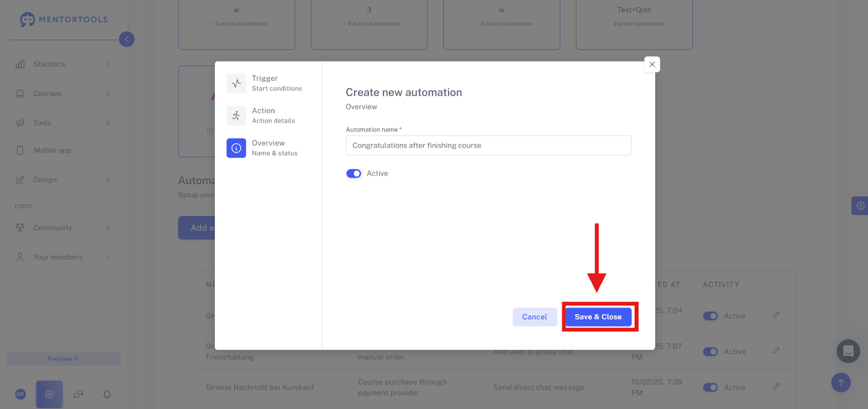Toggle Active switch in the 7:04 row
The image size is (868, 409).
click(710, 316)
